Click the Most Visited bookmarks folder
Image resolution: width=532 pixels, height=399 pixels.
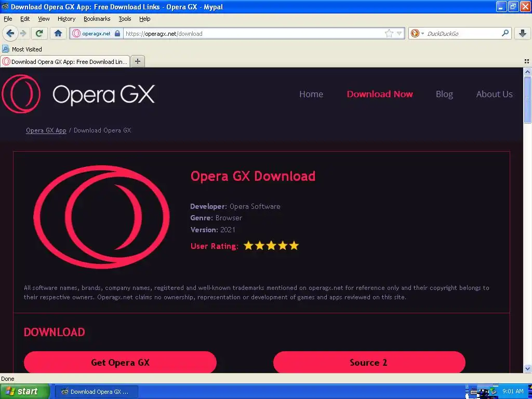coord(22,49)
